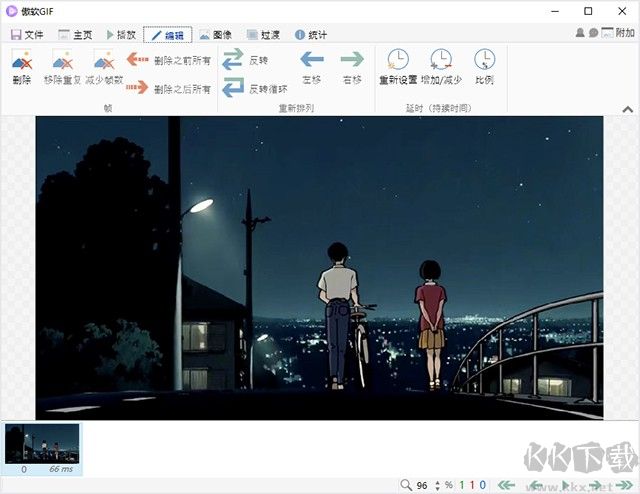Screen dimensions: 640x494
Task: Click the zoom value stepper arrows
Action: pyautogui.click(x=438, y=485)
